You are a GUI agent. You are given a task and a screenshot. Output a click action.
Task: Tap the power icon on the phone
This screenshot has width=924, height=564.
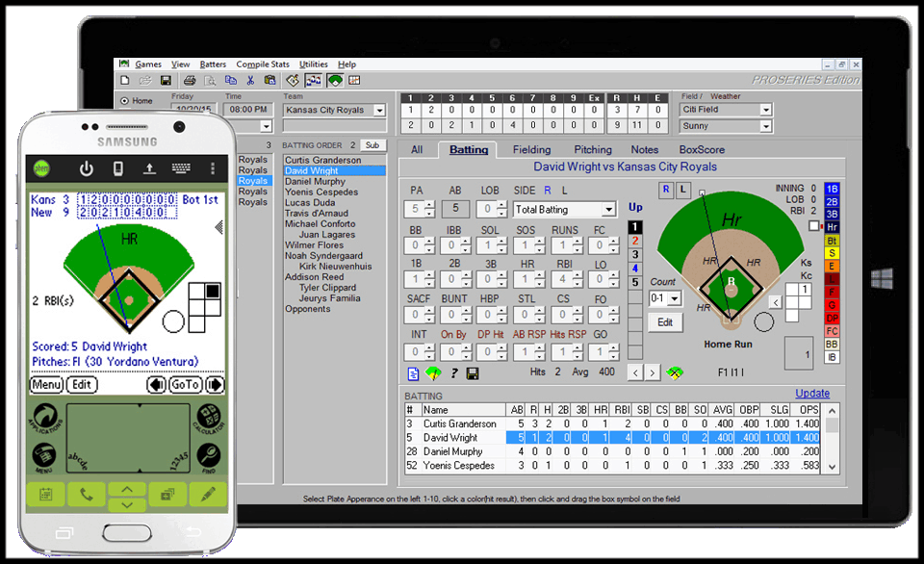(x=86, y=169)
